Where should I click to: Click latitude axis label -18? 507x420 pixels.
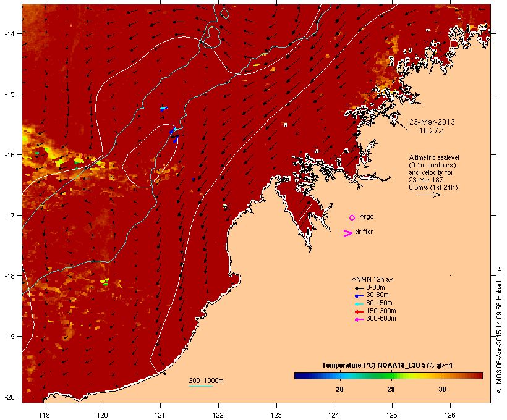coord(9,275)
